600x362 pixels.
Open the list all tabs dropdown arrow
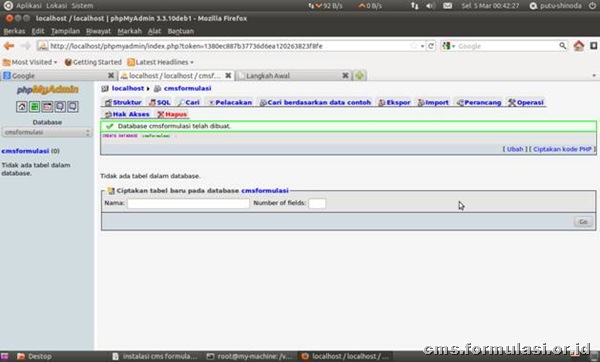click(x=594, y=76)
